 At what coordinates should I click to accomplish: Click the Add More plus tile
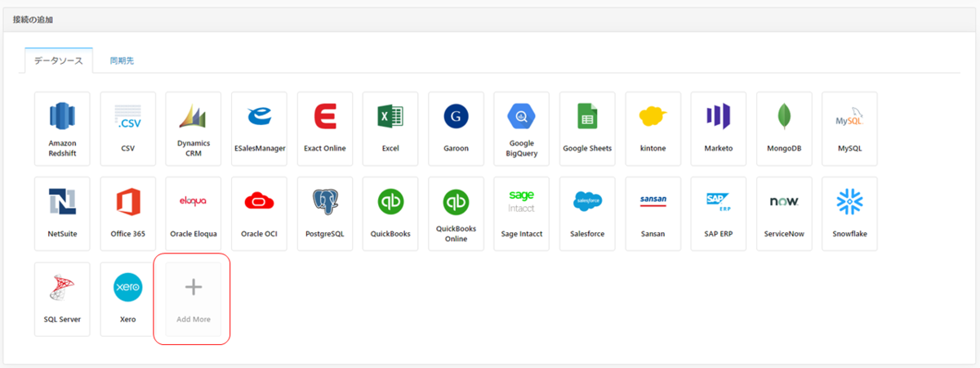[x=194, y=298]
